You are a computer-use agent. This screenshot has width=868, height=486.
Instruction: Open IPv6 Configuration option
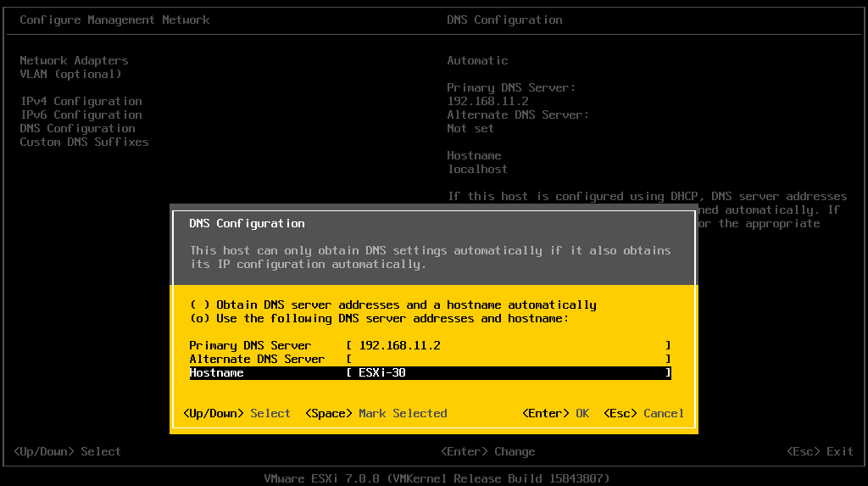(81, 115)
